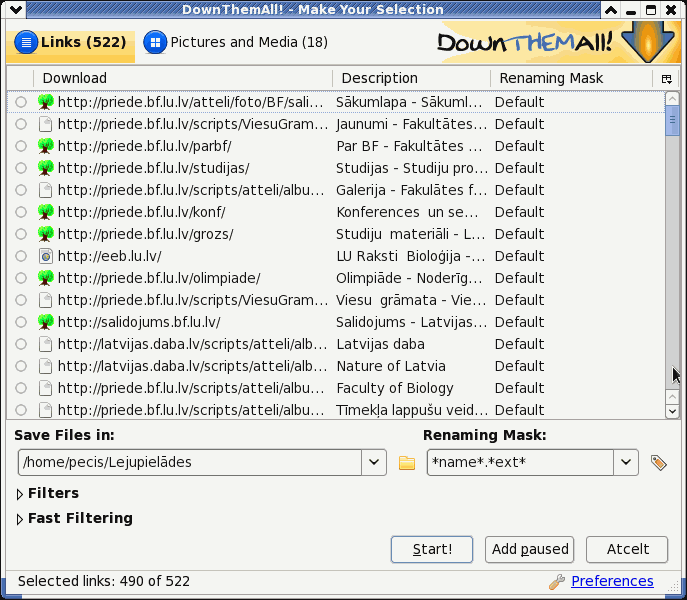687x600 pixels.
Task: Click the tree icon of salidojums.bf.lu.lv row
Action: [46, 322]
